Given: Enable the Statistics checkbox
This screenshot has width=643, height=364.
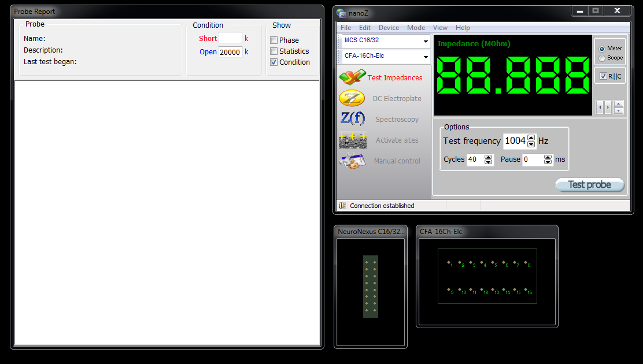Looking at the screenshot, I should pyautogui.click(x=274, y=51).
